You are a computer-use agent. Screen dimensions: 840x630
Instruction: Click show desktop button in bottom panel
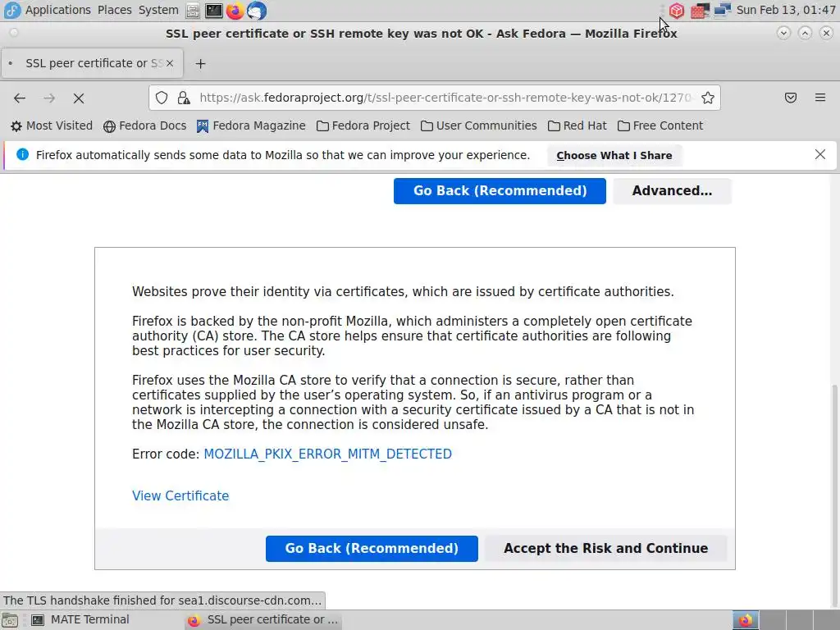pos(10,620)
